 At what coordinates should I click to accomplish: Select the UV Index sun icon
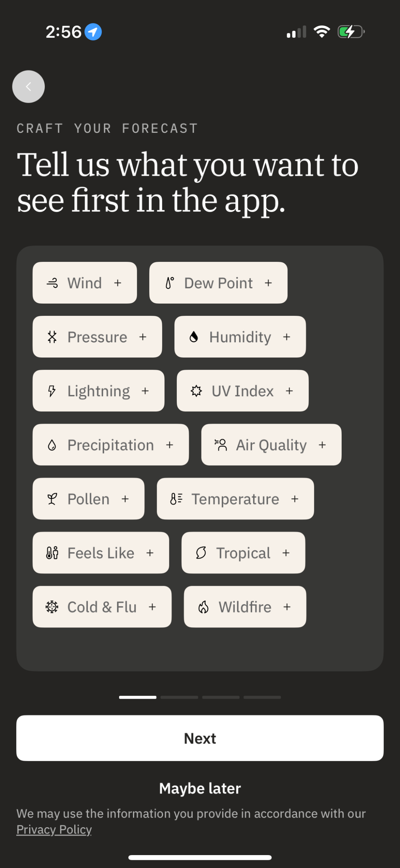pos(197,391)
